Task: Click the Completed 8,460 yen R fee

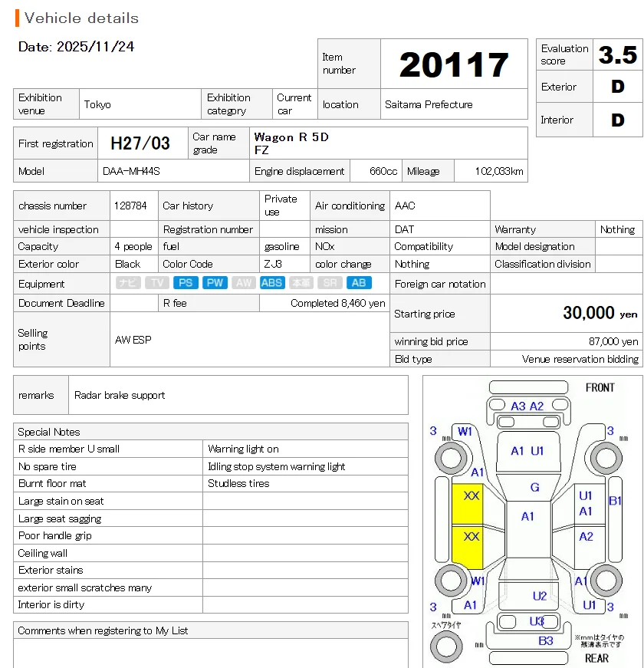Action: tap(338, 304)
